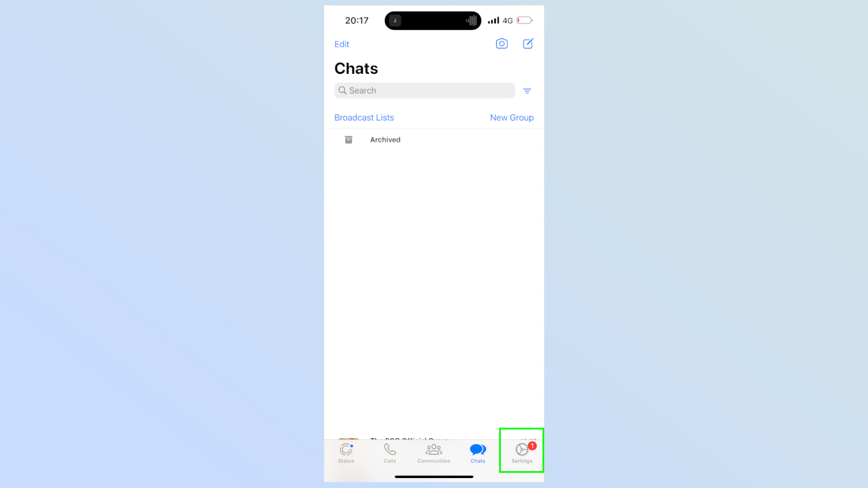Tap the camera icon to scan QR
Screen dimensions: 868x488
coord(501,43)
